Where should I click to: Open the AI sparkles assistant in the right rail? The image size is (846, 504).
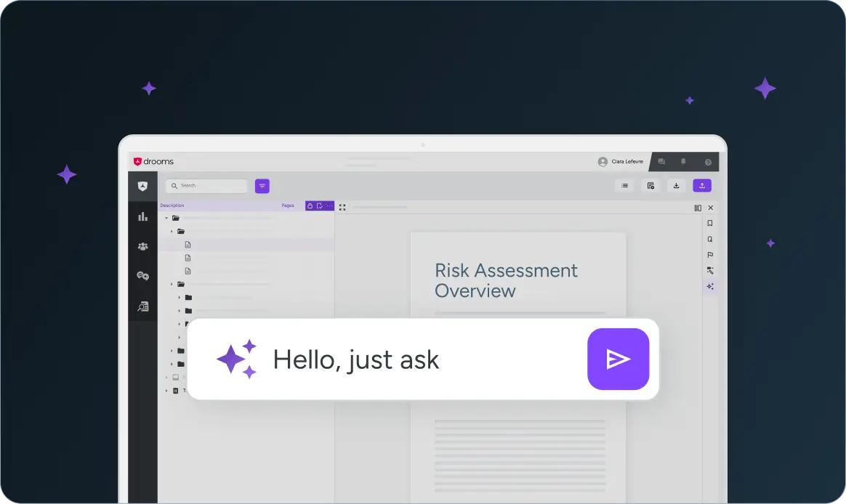[710, 287]
